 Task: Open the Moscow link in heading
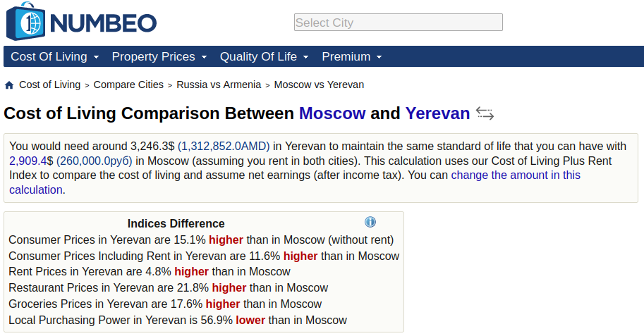coord(332,113)
